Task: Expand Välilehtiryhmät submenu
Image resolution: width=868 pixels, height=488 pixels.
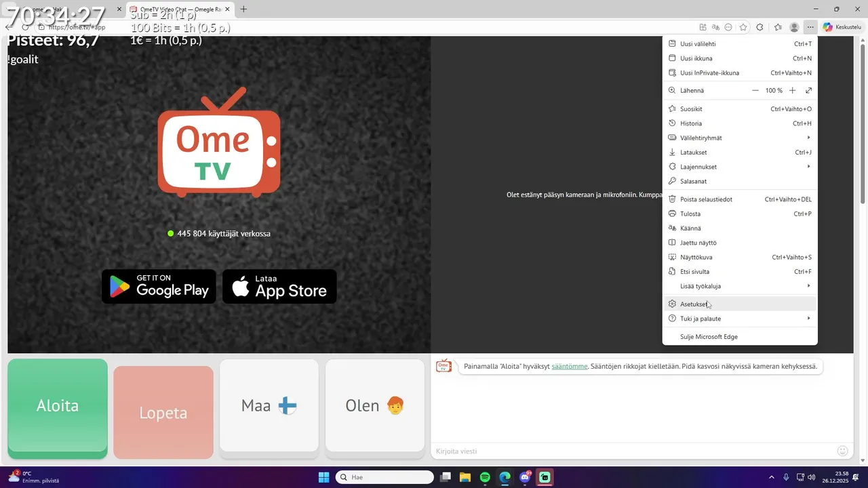Action: tap(740, 138)
